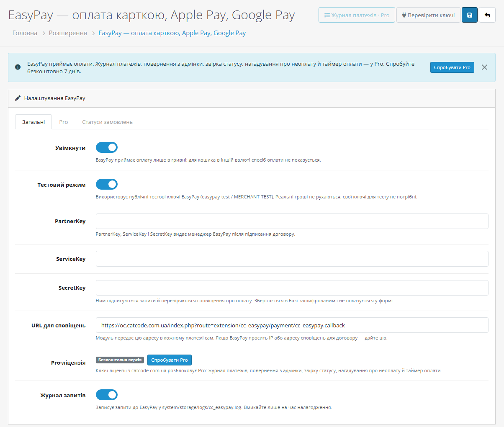Focus the SecretKey input field

tap(292, 288)
